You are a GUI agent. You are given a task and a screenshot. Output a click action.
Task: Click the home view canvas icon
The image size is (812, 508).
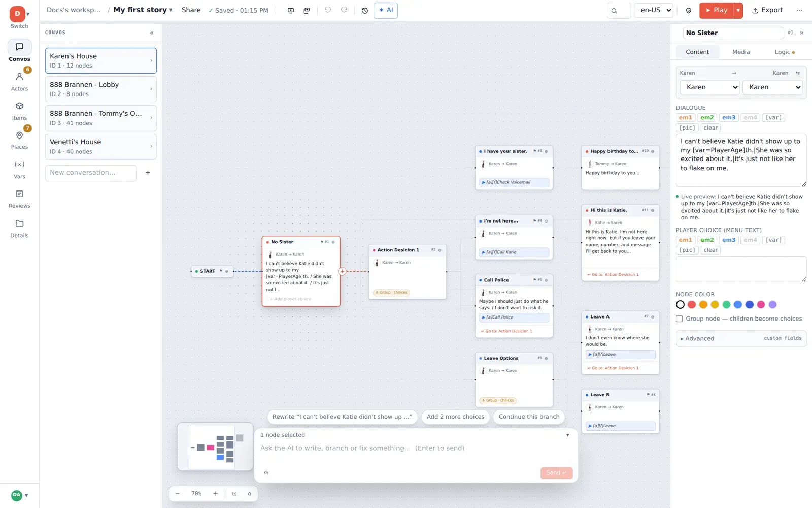pyautogui.click(x=249, y=494)
